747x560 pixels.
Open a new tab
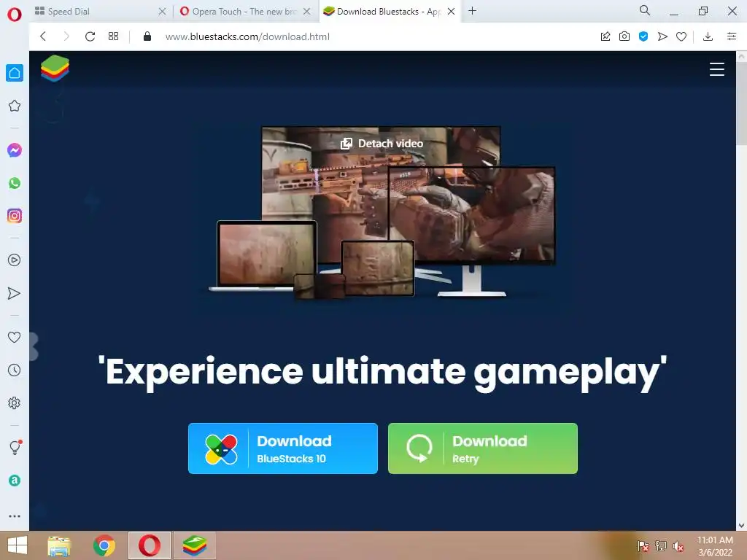click(472, 10)
